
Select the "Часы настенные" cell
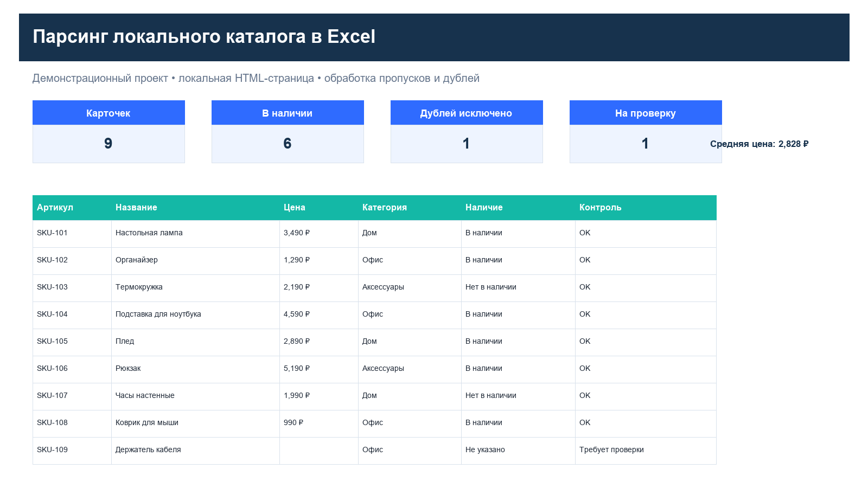[x=195, y=396]
